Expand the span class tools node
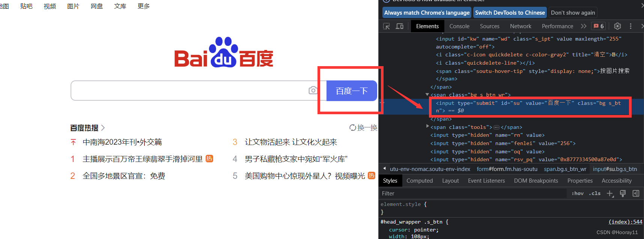 tap(427, 127)
